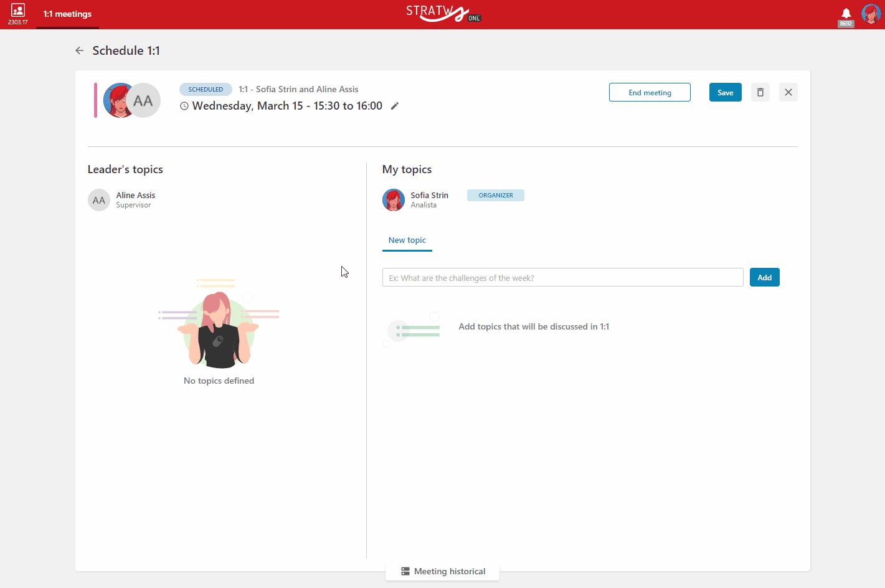Go back using the arrow beside Schedule 1:1

coord(80,50)
